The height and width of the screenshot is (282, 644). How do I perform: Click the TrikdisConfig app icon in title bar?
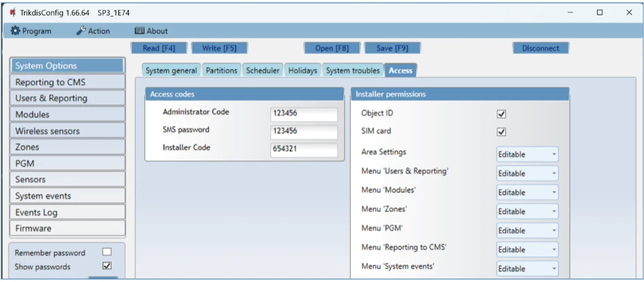tap(12, 12)
